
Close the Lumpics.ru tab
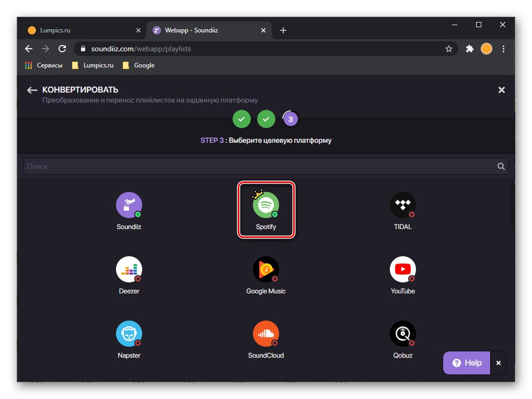click(x=138, y=30)
